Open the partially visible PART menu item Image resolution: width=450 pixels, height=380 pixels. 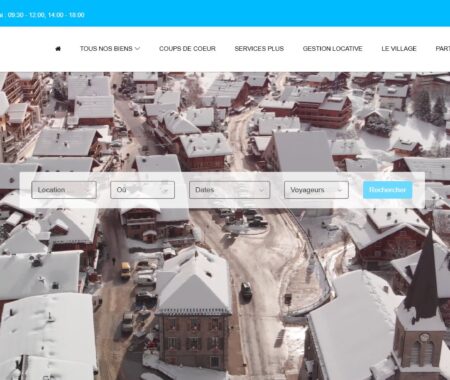tap(443, 49)
